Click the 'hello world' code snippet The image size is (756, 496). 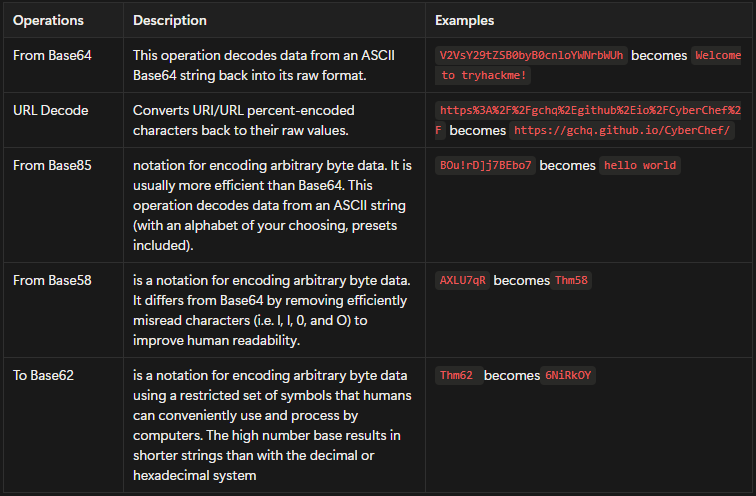[x=640, y=165]
